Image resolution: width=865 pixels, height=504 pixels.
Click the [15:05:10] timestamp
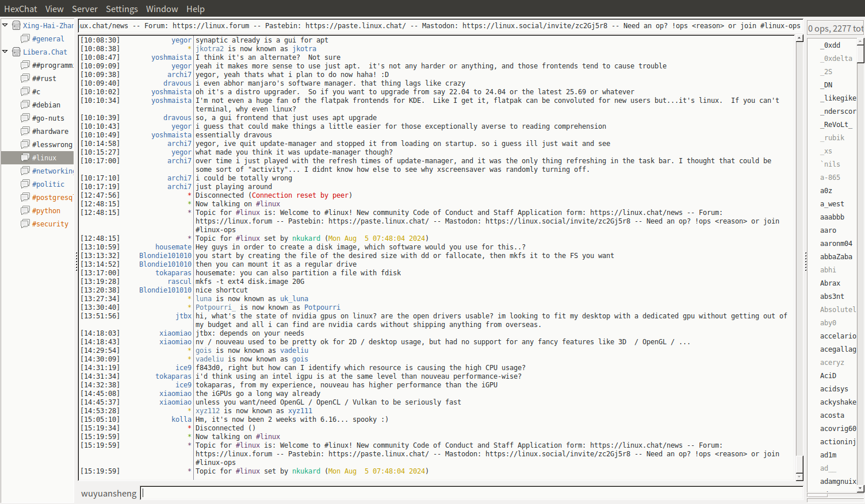100,420
